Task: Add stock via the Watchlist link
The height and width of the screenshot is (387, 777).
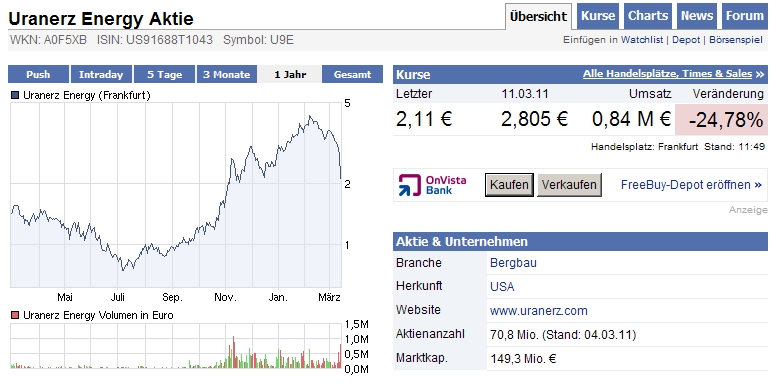Action: click(x=642, y=40)
